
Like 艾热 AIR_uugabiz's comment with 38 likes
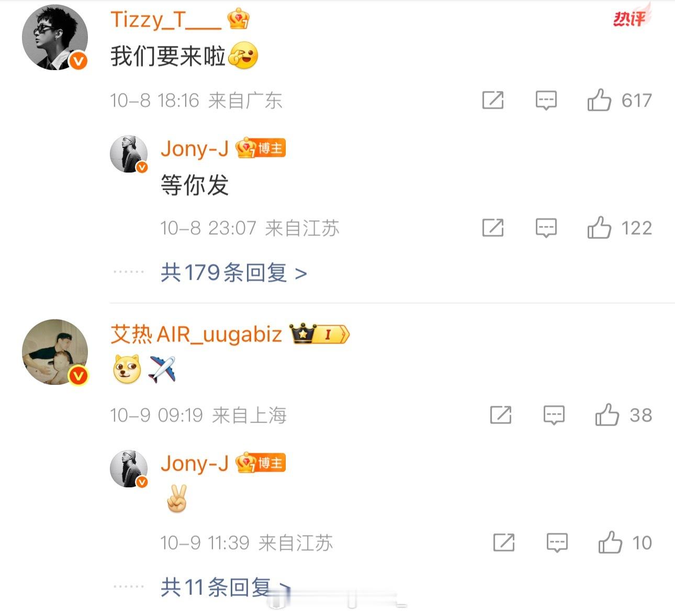(x=607, y=415)
